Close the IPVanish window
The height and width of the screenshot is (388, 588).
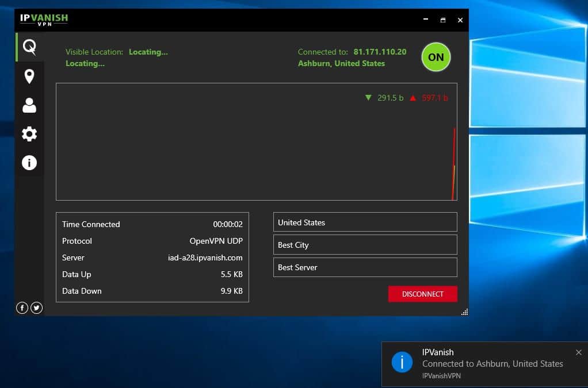click(460, 20)
